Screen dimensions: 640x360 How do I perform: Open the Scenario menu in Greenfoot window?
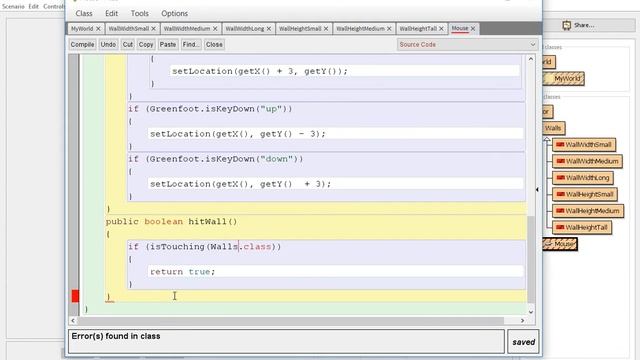tap(13, 7)
